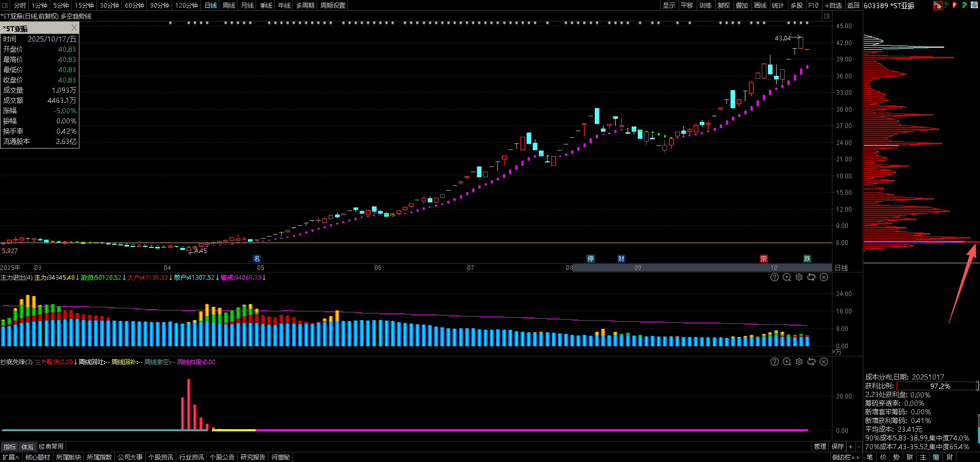980x462 pixels.
Task: Expand the 扩展 panel
Action: pyautogui.click(x=10, y=457)
